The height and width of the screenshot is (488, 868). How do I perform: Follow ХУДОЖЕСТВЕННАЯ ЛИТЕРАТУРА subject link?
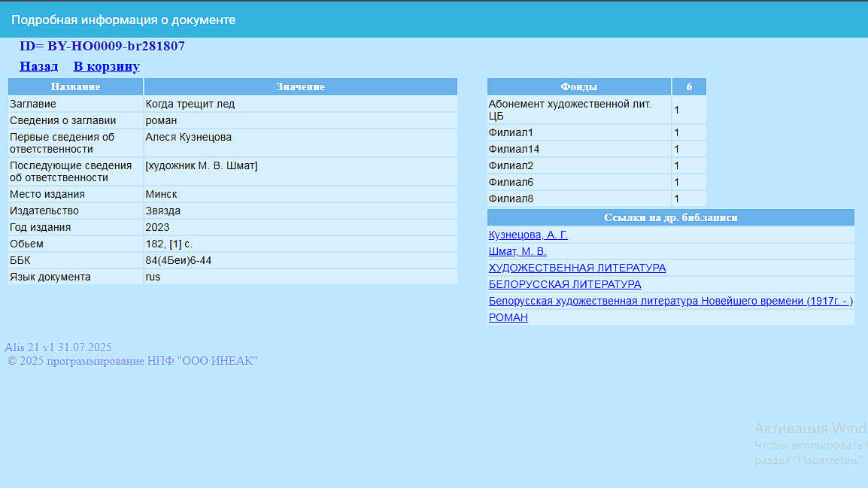tap(578, 268)
